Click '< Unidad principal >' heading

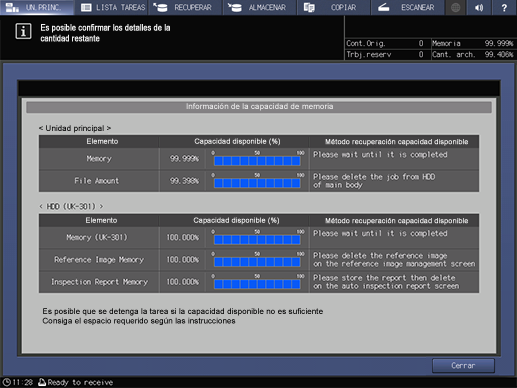point(75,128)
